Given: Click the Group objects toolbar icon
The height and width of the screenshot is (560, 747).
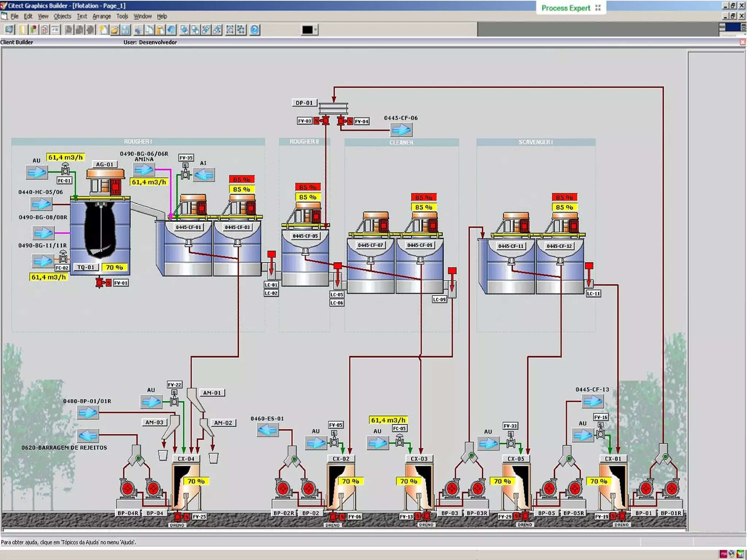Looking at the screenshot, I should (x=230, y=30).
